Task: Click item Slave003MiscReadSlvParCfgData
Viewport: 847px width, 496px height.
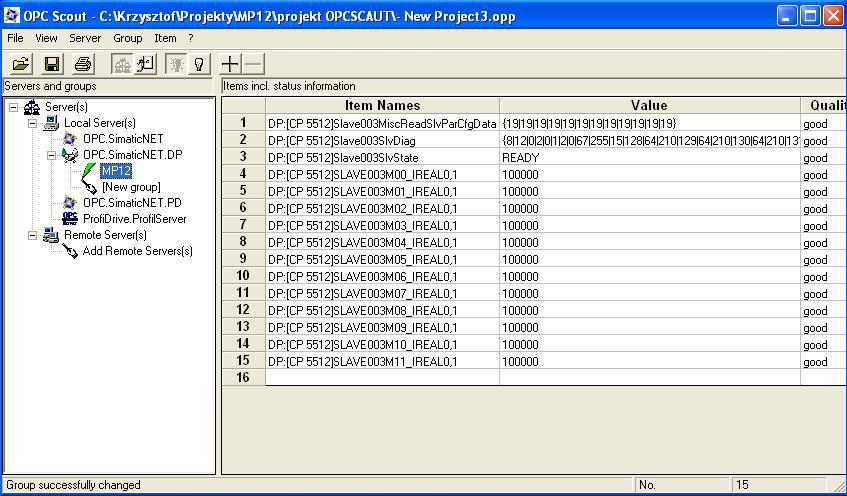Action: tap(382, 124)
